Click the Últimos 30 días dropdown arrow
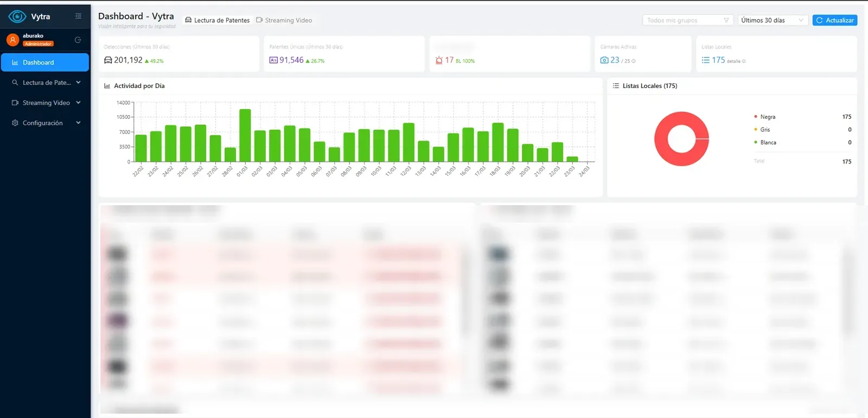 801,20
